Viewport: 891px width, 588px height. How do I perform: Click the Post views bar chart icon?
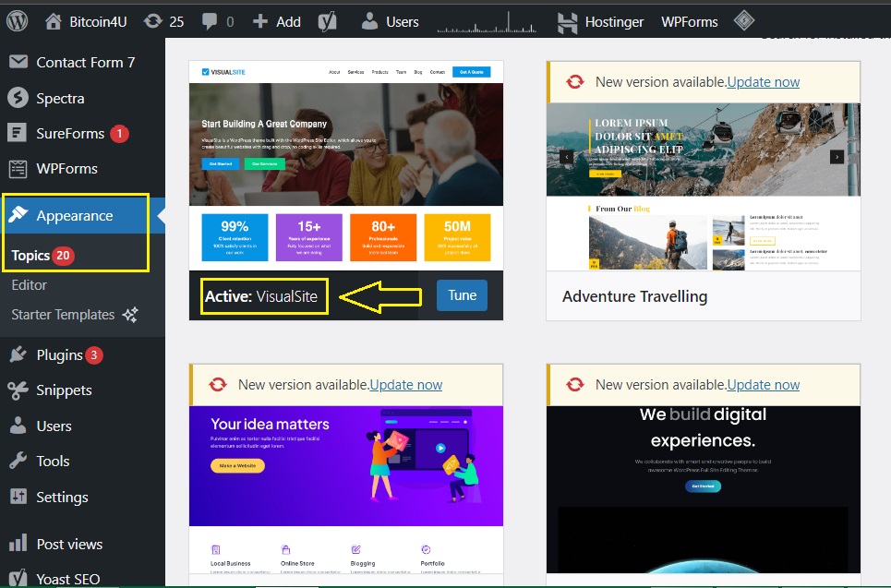pyautogui.click(x=18, y=543)
